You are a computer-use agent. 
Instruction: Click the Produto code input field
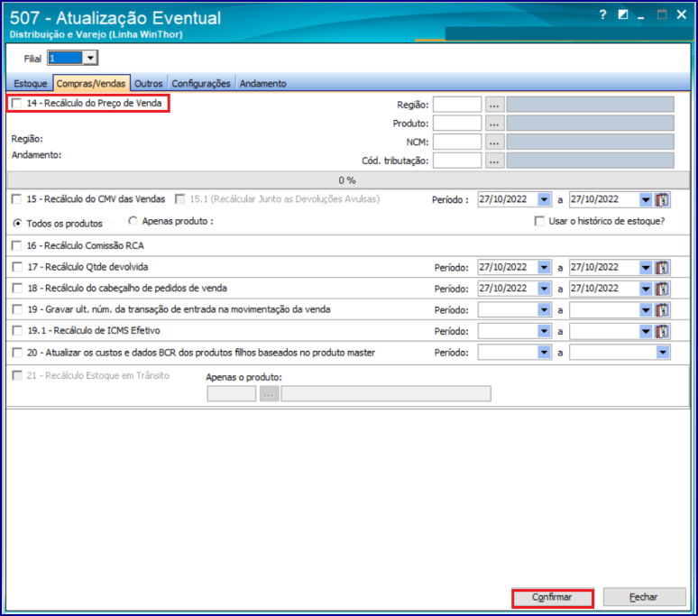pyautogui.click(x=457, y=124)
